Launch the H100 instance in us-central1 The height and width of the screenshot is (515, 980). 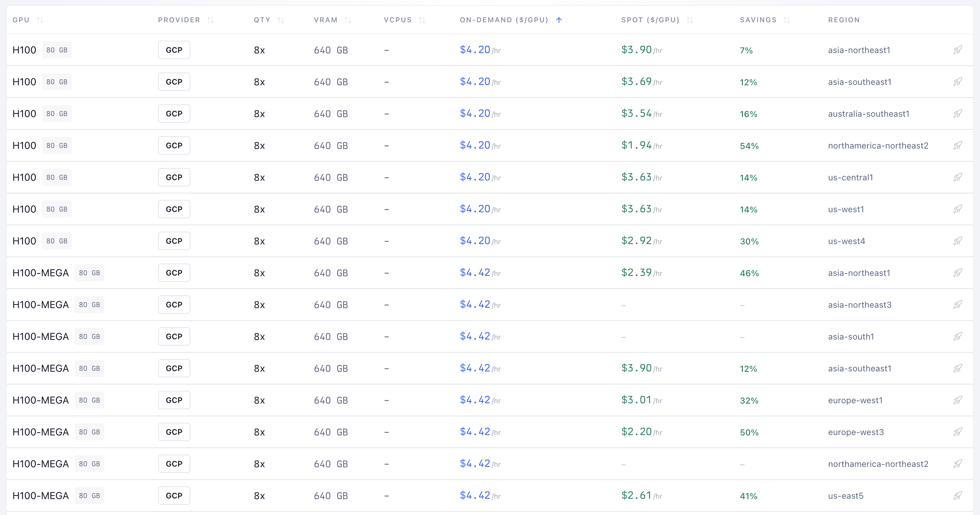tap(958, 177)
